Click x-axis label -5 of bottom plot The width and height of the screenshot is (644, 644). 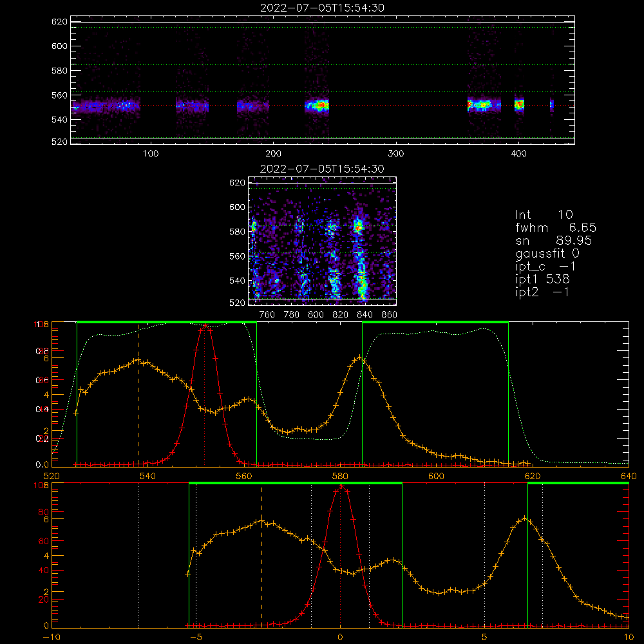point(196,637)
